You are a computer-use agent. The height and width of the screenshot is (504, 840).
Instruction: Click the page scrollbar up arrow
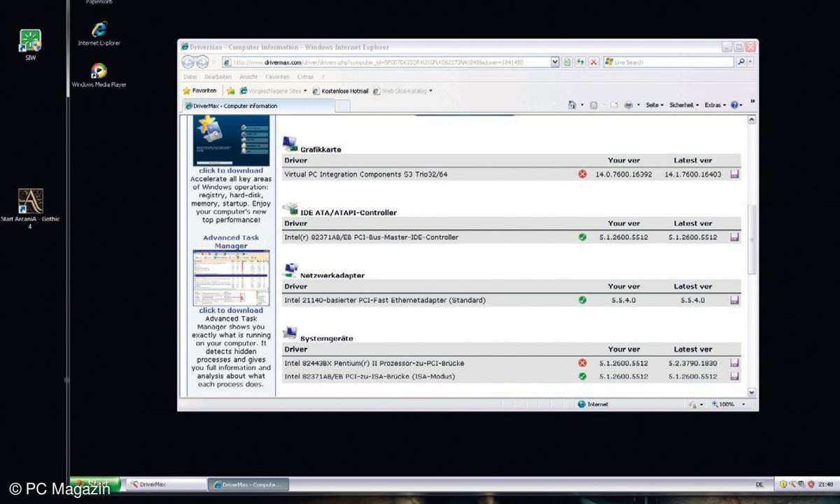752,120
